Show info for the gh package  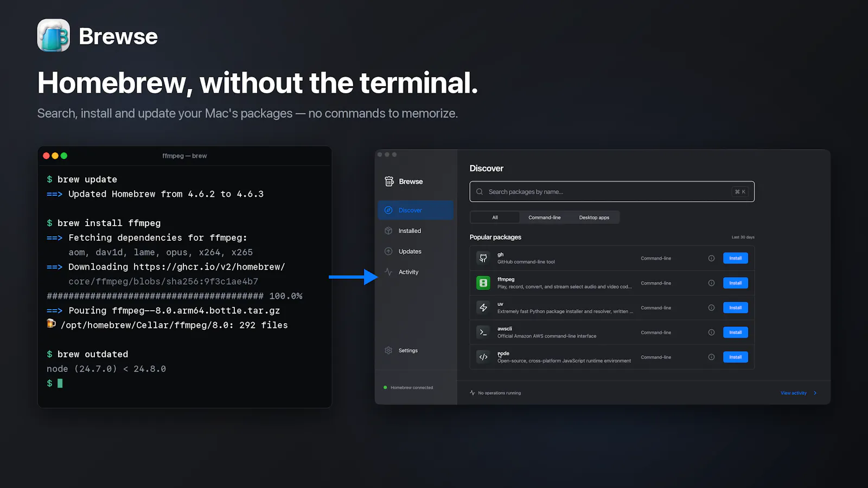click(711, 258)
